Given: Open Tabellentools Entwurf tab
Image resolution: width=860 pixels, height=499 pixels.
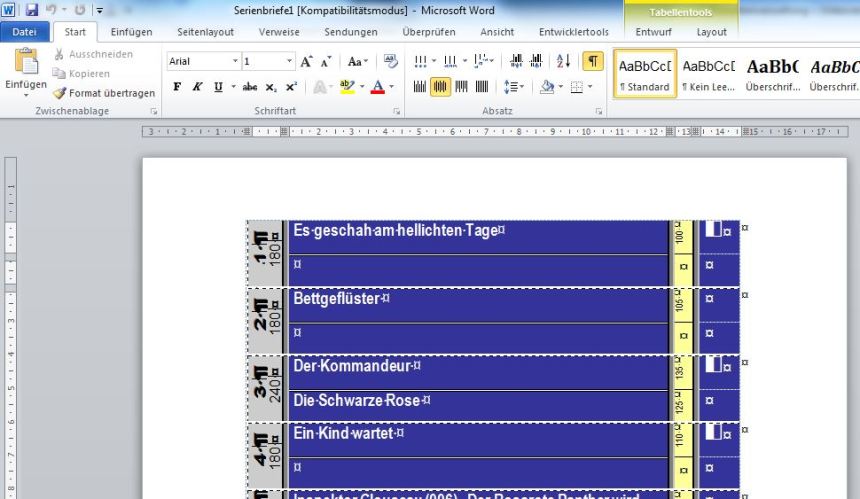Looking at the screenshot, I should tap(654, 32).
